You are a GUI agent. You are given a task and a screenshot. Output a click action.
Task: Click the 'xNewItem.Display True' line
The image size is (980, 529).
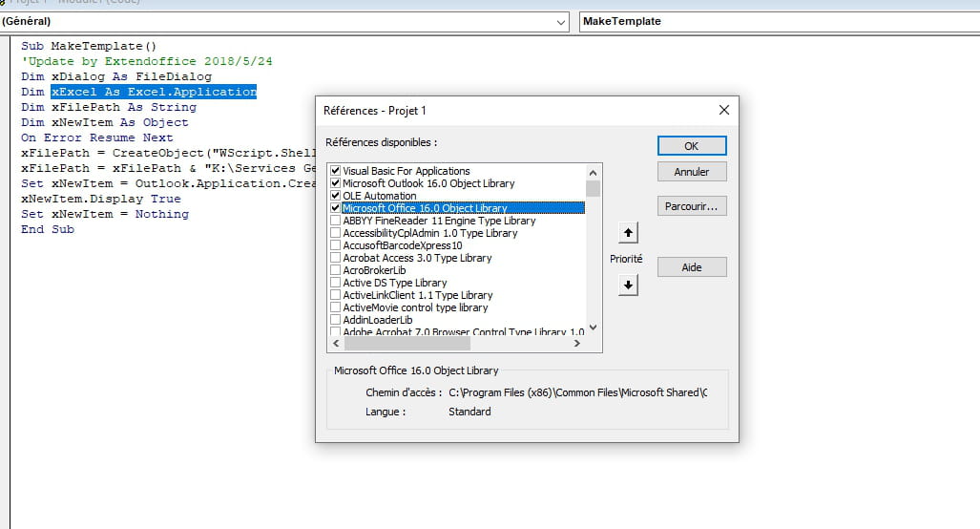[100, 199]
